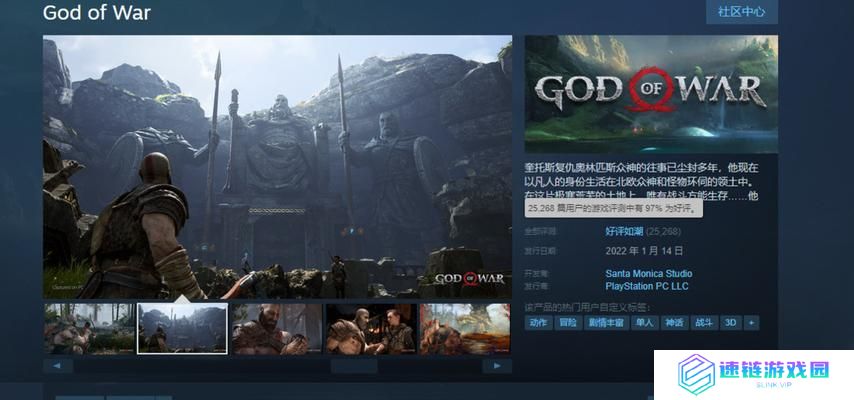Select the 单人 tag
The width and height of the screenshot is (854, 400).
pyautogui.click(x=645, y=323)
